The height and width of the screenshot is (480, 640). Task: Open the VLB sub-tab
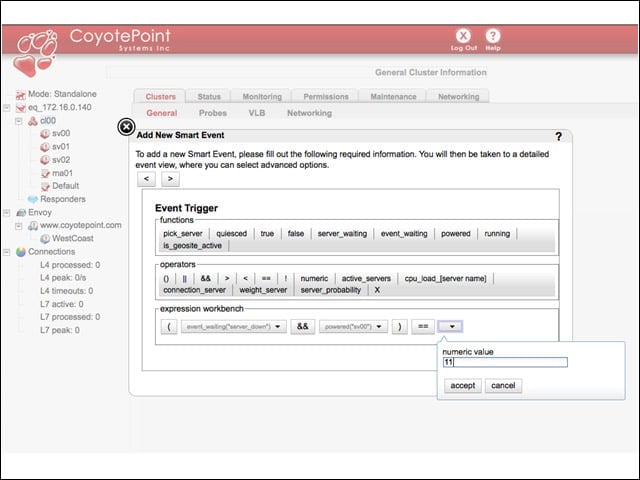pos(257,113)
